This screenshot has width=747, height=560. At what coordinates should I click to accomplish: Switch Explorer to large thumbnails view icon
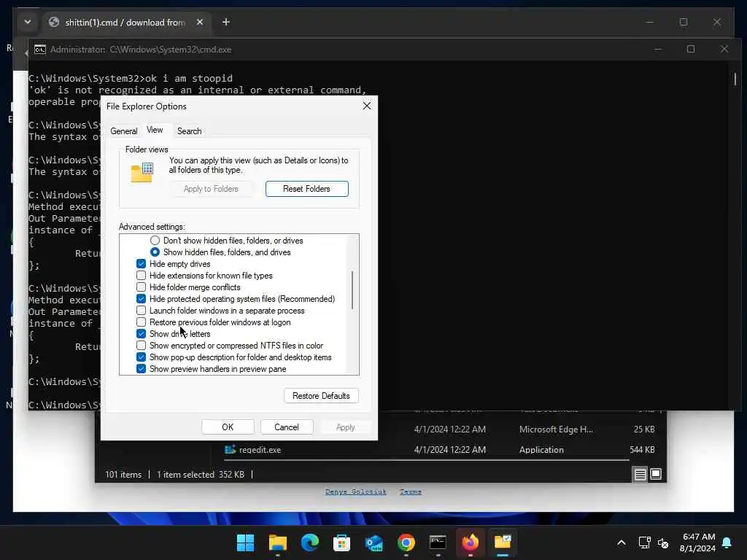coord(656,474)
